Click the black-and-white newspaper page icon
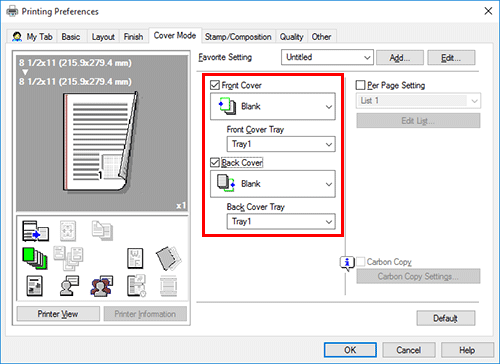 pyautogui.click(x=35, y=286)
